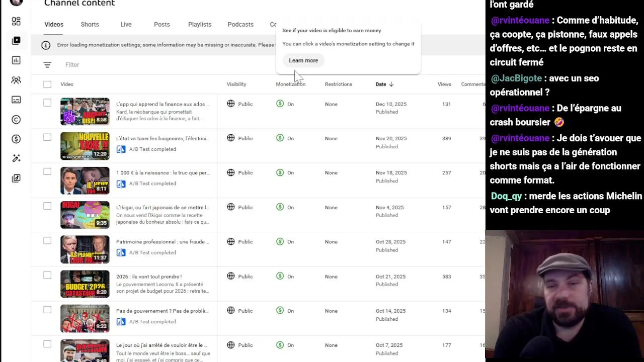Open the Copyright icon in sidebar
The height and width of the screenshot is (362, 644).
[x=16, y=119]
